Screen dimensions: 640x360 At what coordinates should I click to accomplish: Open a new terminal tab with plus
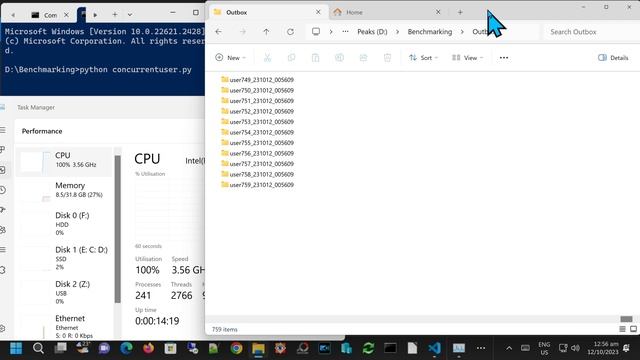(x=115, y=15)
